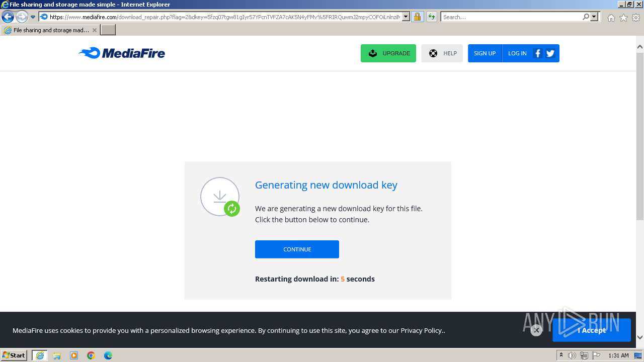The height and width of the screenshot is (362, 644).
Task: Click the vertical scrollbar thumb
Action: tap(640, 136)
